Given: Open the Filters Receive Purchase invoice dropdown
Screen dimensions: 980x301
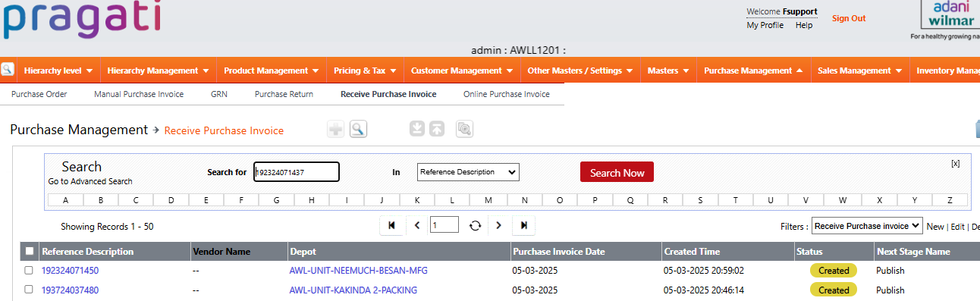Looking at the screenshot, I should 867,226.
